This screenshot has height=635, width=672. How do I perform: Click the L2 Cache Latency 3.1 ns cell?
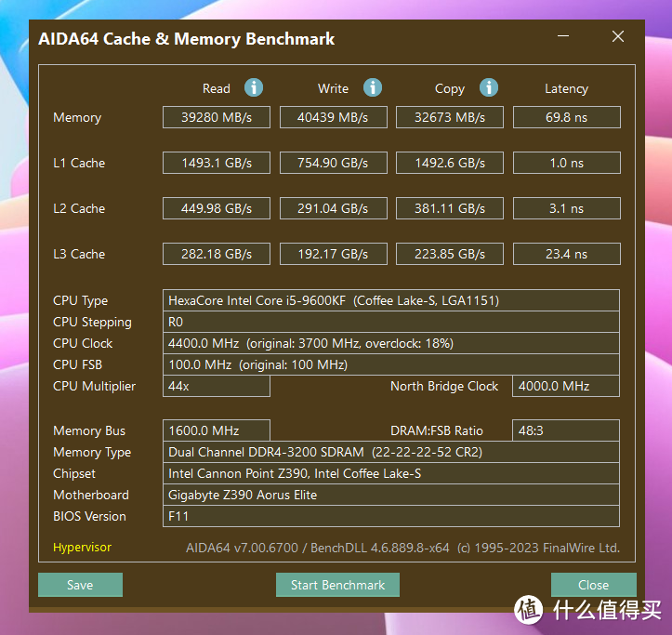[567, 208]
